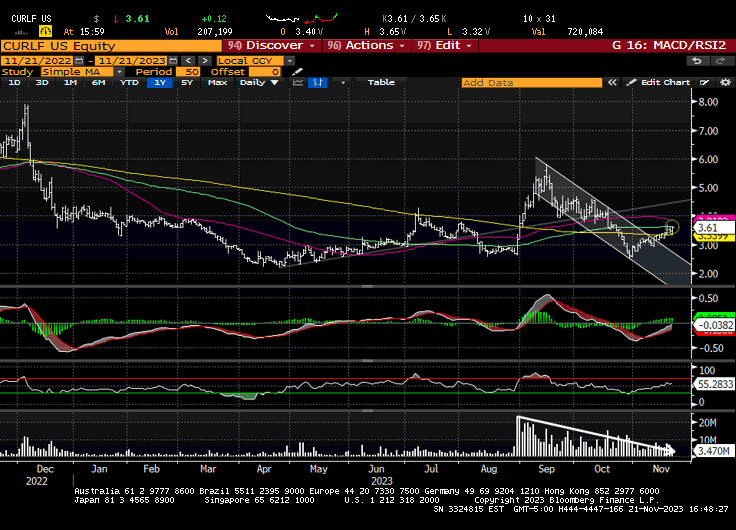
Task: Click the yellow gauge icon by time
Action: [45, 31]
